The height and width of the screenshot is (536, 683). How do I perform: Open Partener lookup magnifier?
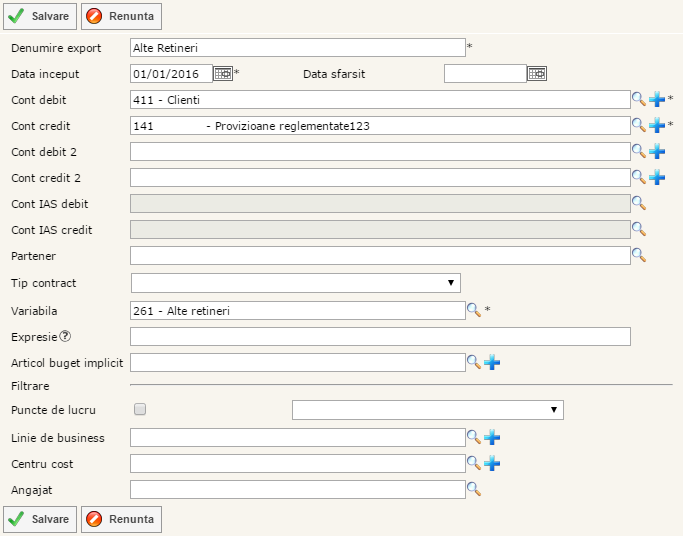tap(639, 255)
